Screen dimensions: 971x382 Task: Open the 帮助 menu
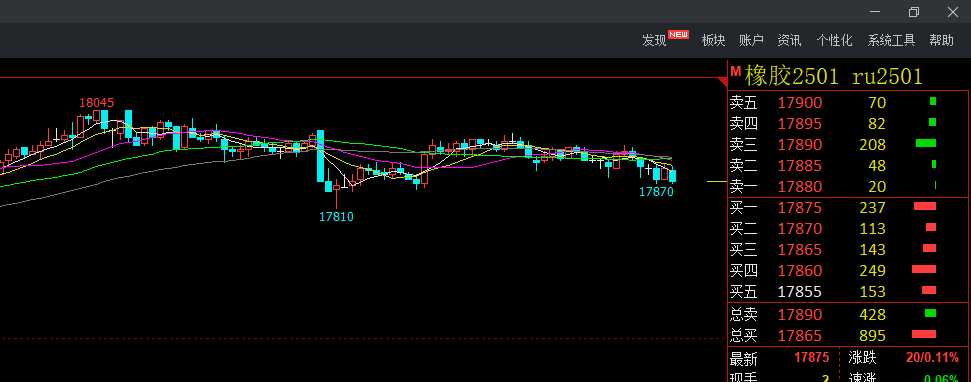[941, 41]
